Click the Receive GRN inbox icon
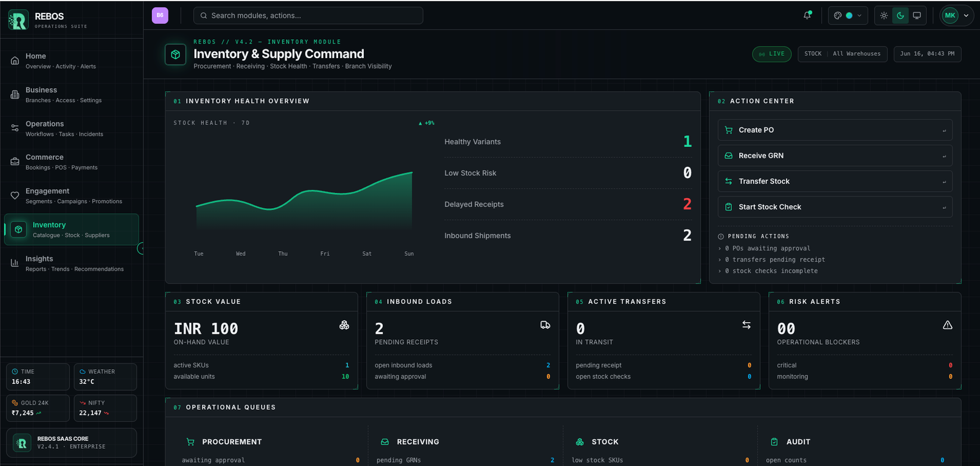 (x=728, y=156)
